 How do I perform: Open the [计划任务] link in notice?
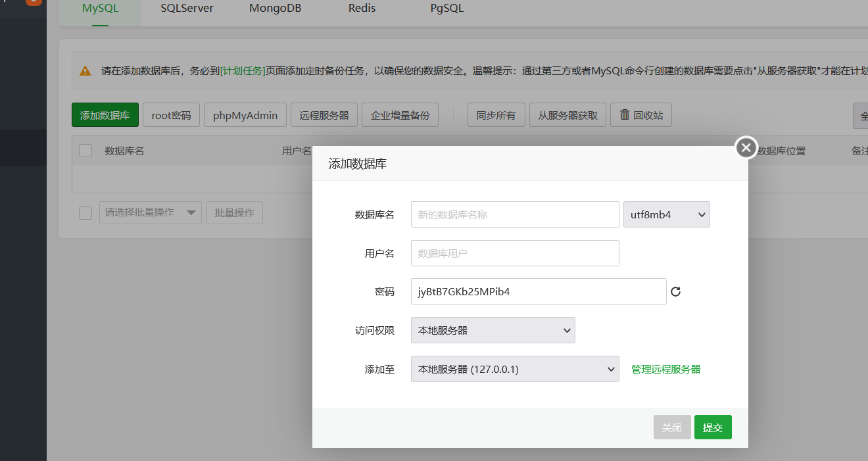pyautogui.click(x=243, y=70)
